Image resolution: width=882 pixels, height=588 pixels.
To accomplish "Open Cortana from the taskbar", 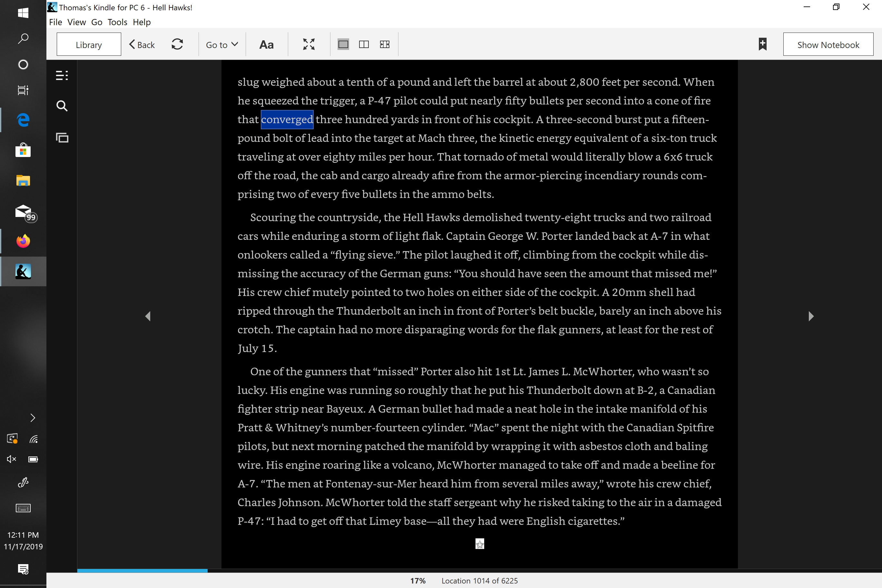I will (23, 64).
